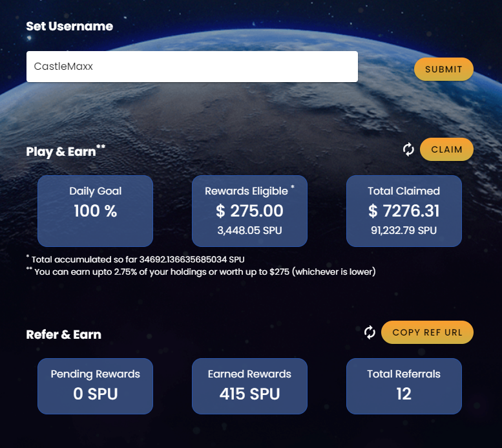
Task: Copy the referral URL
Action: coord(427,332)
